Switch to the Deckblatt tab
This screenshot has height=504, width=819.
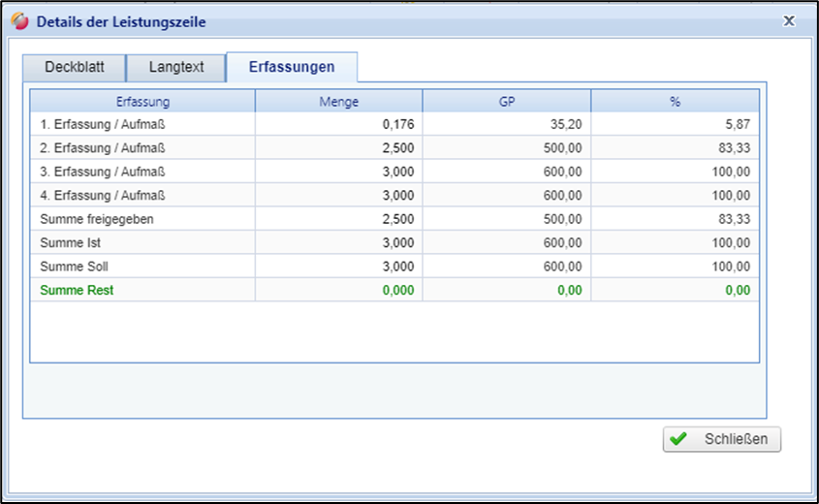(74, 68)
